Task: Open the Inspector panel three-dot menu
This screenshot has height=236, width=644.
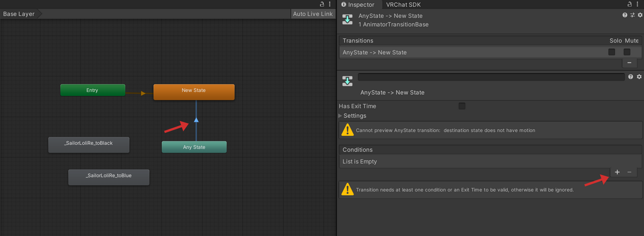Action: click(x=639, y=4)
